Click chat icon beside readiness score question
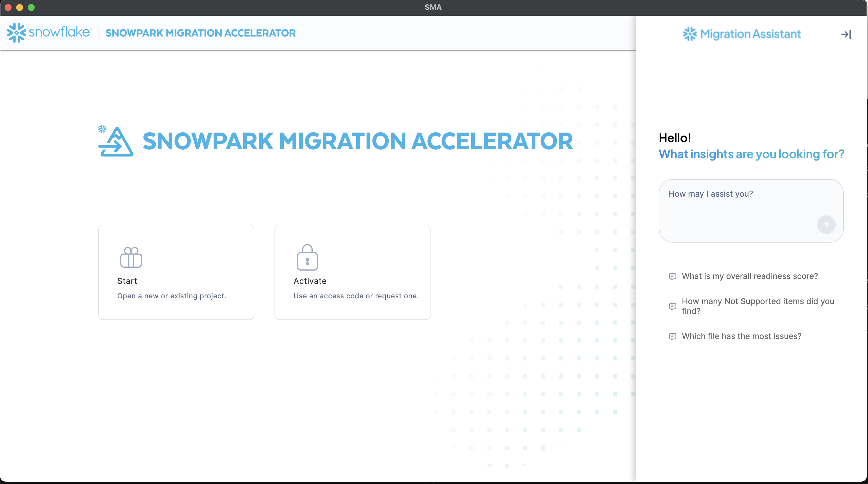The image size is (868, 484). coord(672,276)
